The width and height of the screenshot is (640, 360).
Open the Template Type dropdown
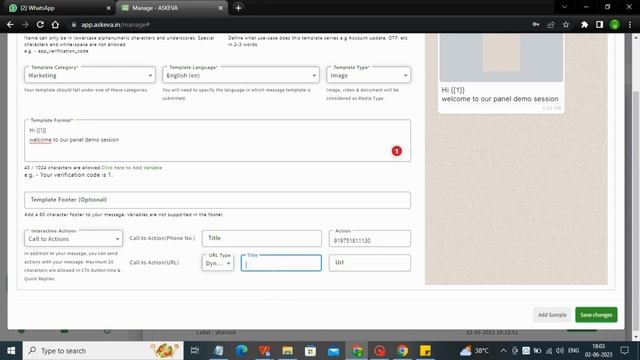point(369,75)
